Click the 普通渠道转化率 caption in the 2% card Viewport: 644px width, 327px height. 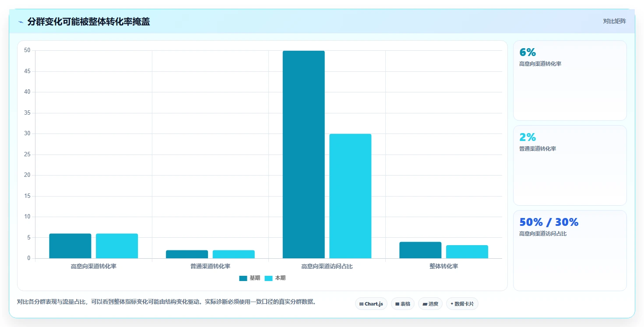538,149
